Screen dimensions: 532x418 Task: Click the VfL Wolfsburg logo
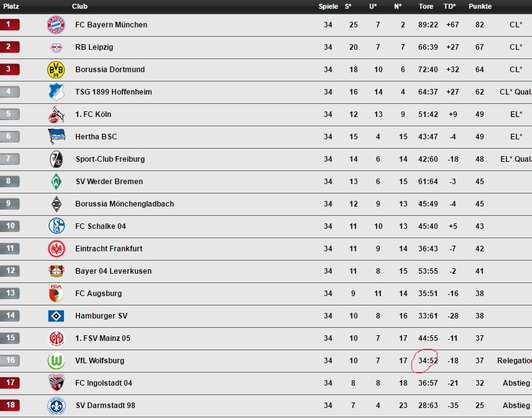pos(56,361)
